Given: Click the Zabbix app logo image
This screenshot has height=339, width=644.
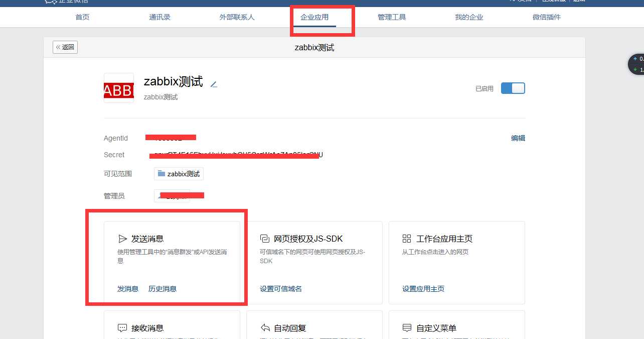Looking at the screenshot, I should [119, 88].
